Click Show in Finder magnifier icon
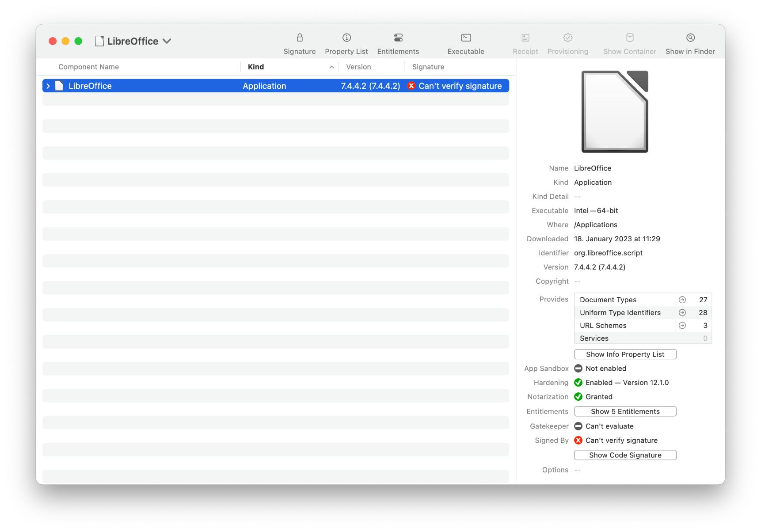This screenshot has height=532, width=761. tap(690, 38)
